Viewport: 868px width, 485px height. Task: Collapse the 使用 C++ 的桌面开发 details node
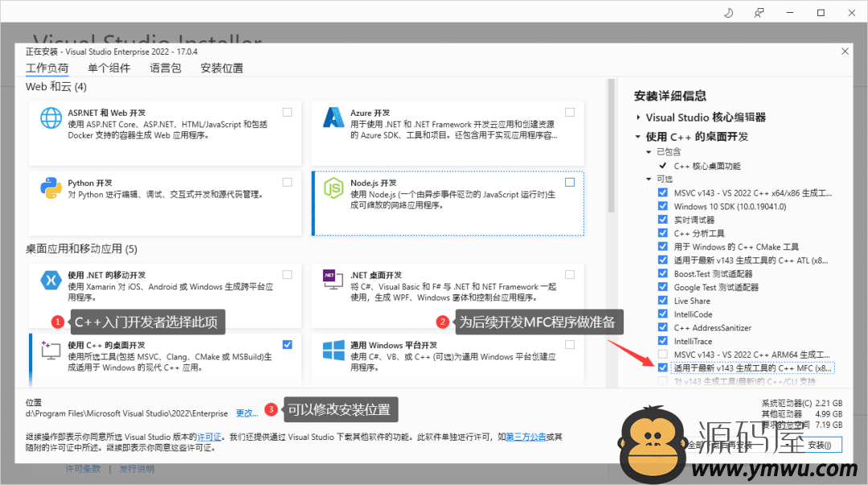[x=638, y=137]
